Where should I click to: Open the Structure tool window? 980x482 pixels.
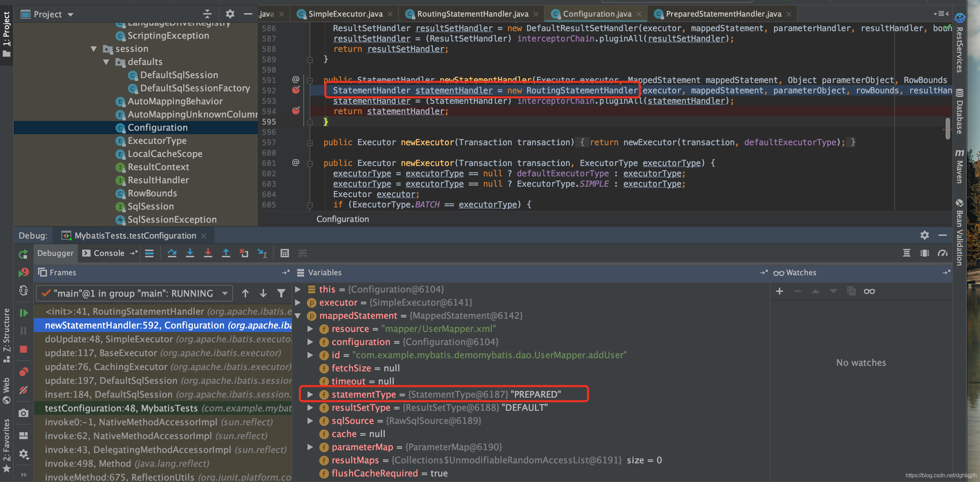tap(7, 336)
